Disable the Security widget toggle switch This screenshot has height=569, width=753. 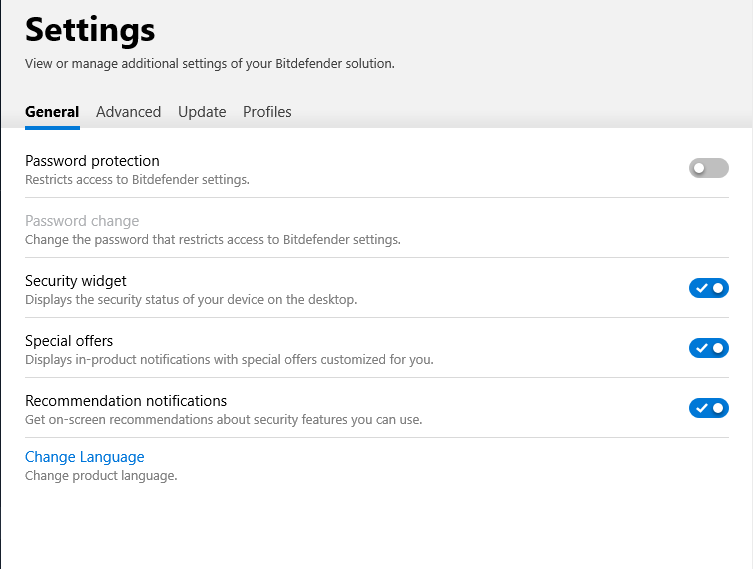708,288
